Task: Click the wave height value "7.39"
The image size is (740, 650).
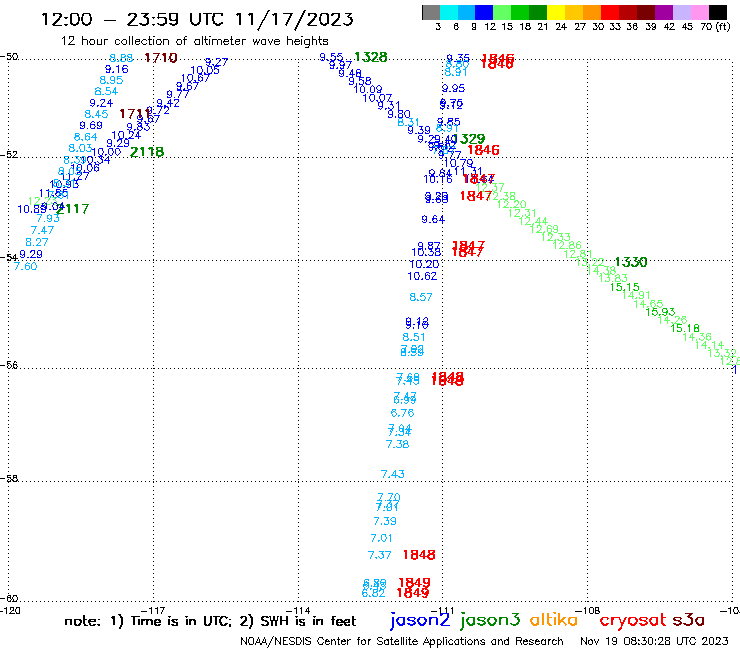Action: pos(385,522)
